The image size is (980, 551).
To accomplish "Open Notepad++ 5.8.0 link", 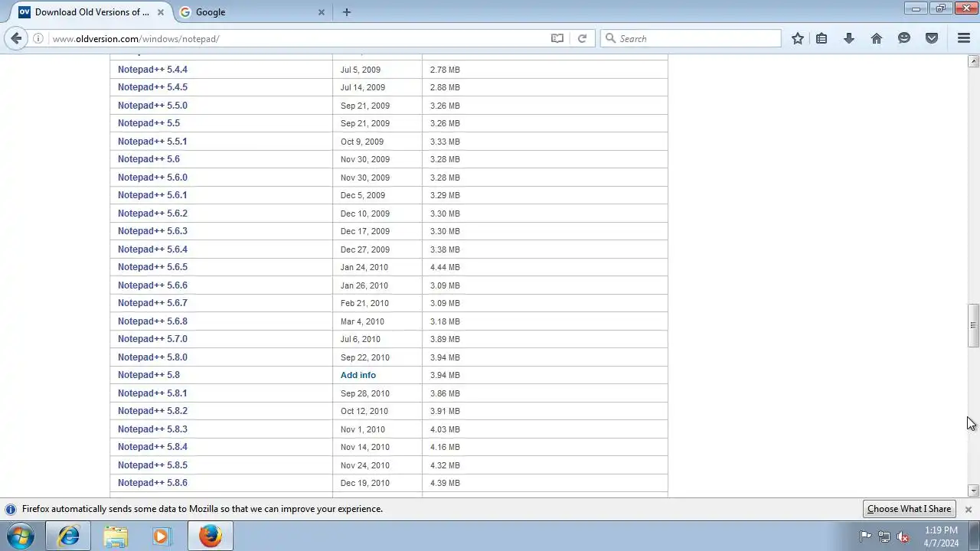I will pos(152,357).
